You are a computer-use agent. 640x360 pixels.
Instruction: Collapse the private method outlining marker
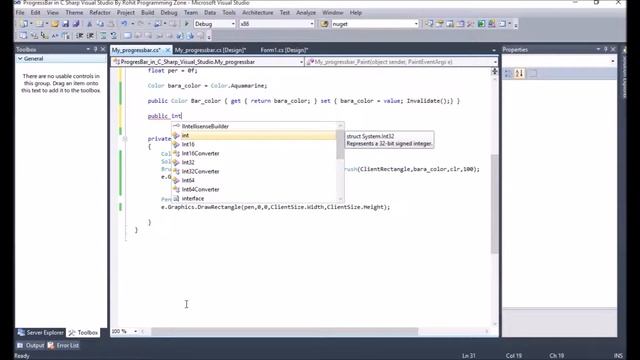tap(125, 139)
